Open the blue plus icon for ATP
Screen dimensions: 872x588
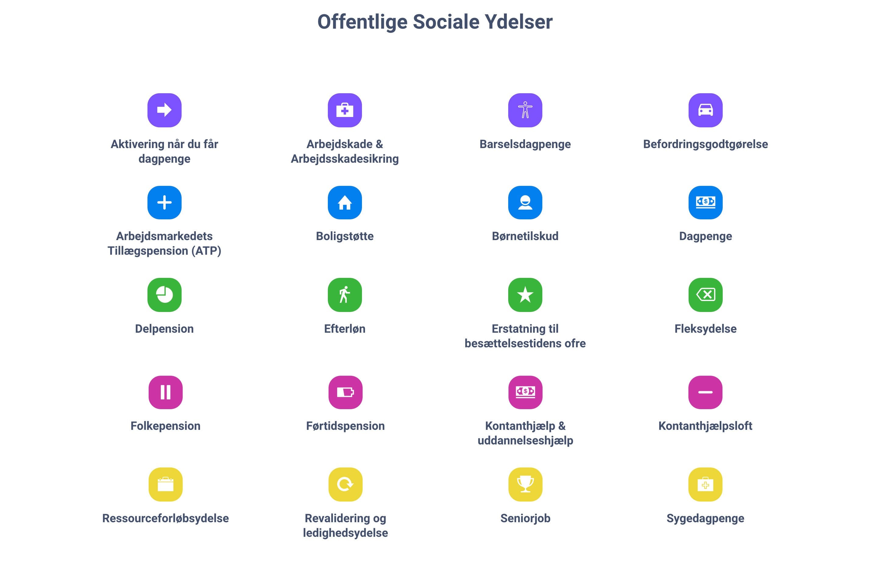[164, 203]
